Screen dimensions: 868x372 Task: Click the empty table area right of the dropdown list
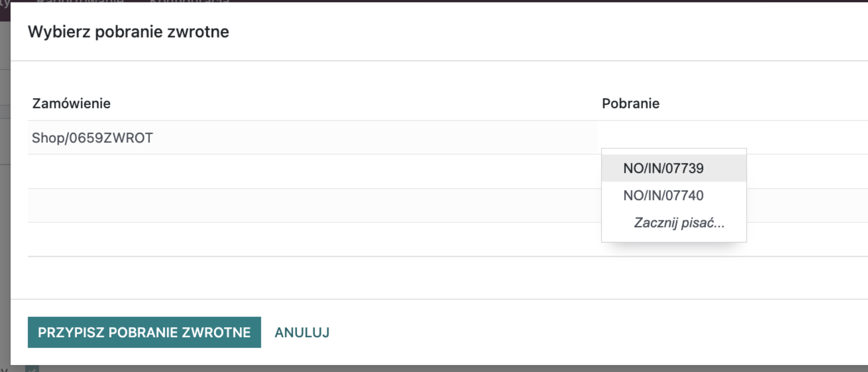(807, 205)
